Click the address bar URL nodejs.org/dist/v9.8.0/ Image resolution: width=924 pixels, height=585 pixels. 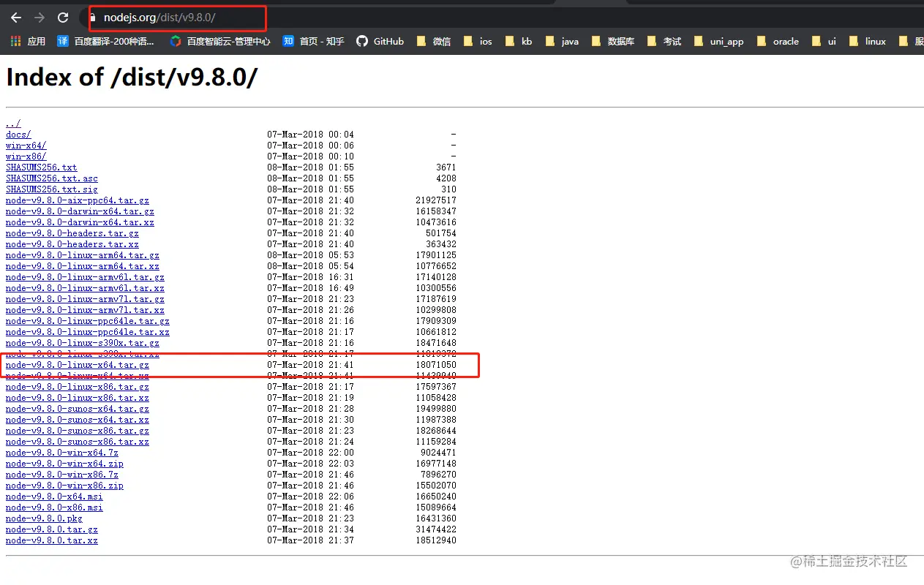159,18
